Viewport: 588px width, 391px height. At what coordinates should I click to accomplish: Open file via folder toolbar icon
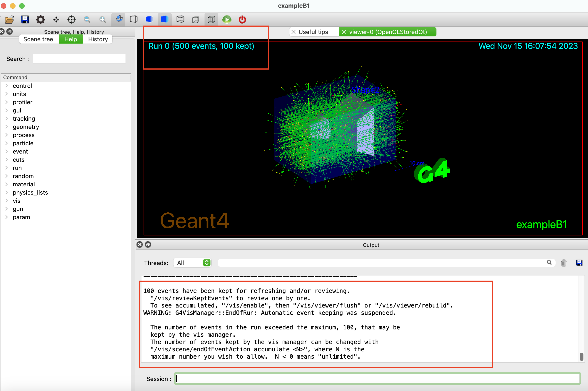[10, 19]
